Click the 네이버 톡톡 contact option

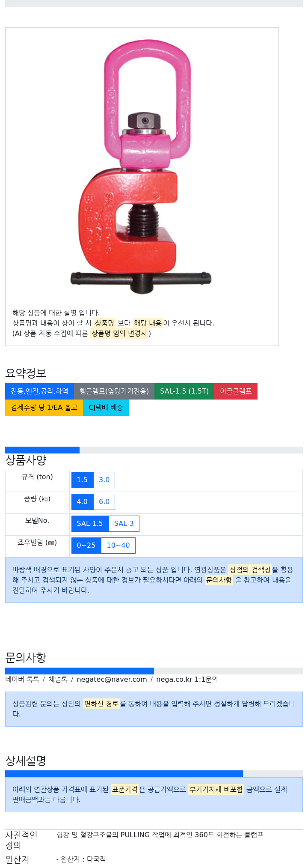pyautogui.click(x=22, y=680)
